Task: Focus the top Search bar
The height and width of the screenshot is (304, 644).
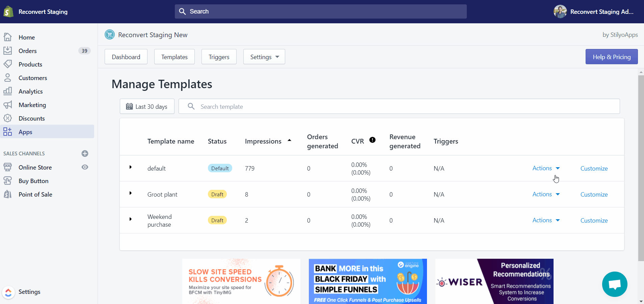Action: pyautogui.click(x=321, y=11)
